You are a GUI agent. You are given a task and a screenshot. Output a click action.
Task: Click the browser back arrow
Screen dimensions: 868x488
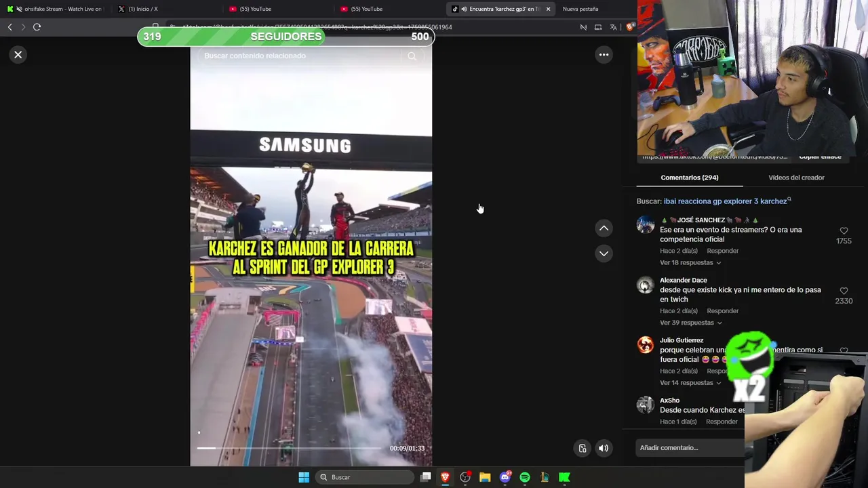click(x=9, y=27)
